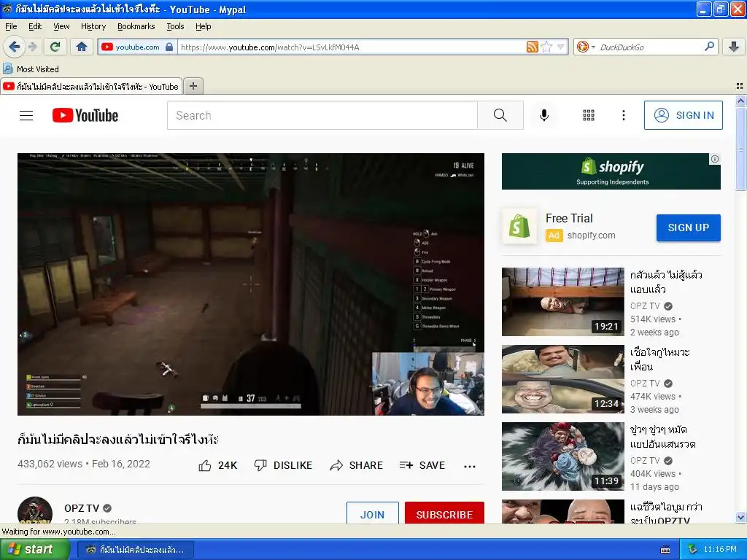Click the vertical scrollbar thumb

(x=740, y=148)
